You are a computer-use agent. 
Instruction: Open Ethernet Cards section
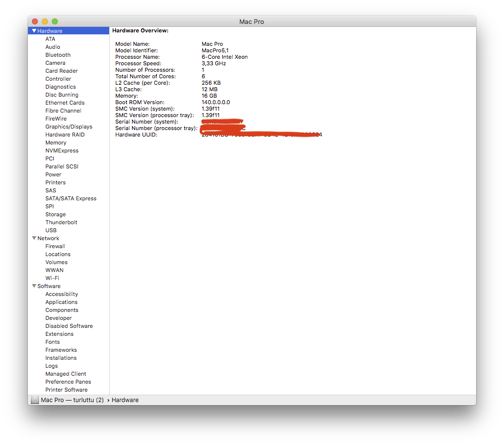coord(65,103)
